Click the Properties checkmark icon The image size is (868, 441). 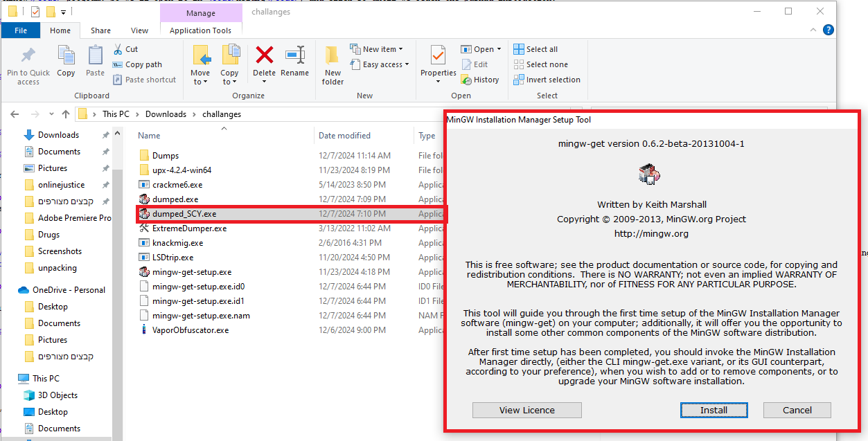coord(438,55)
